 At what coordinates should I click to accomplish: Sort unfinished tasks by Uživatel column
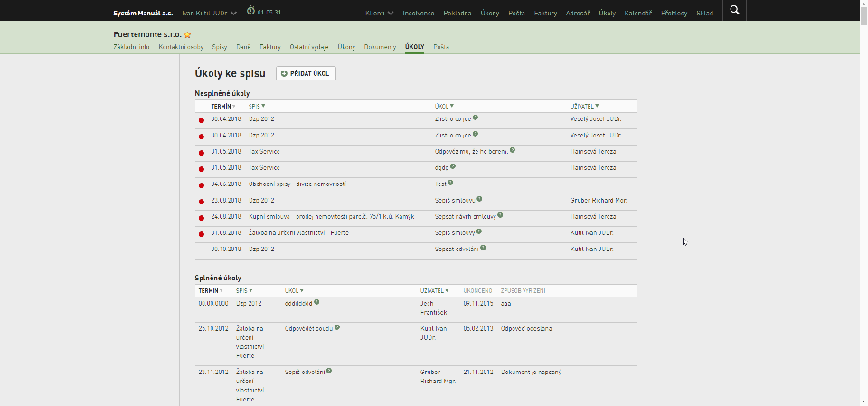[585, 106]
